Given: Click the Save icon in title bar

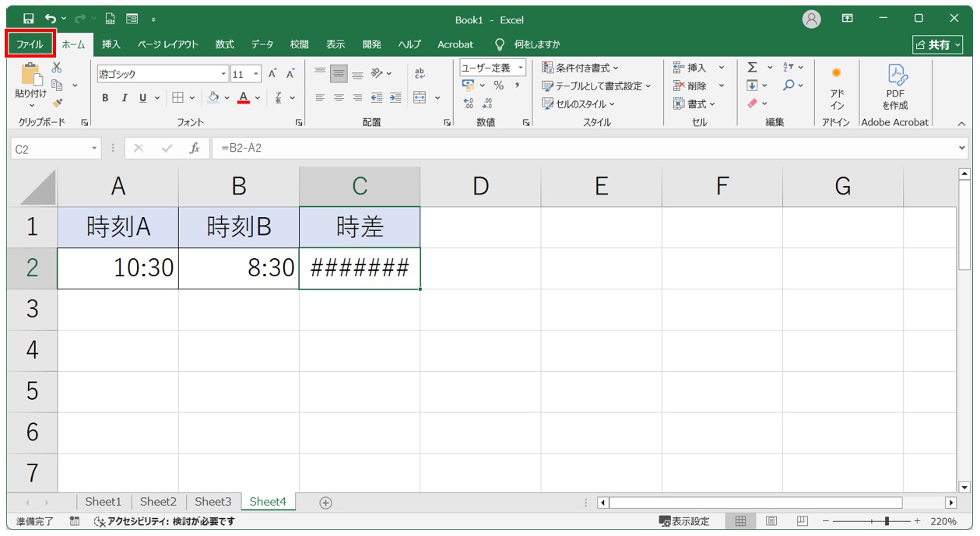Looking at the screenshot, I should tap(28, 19).
